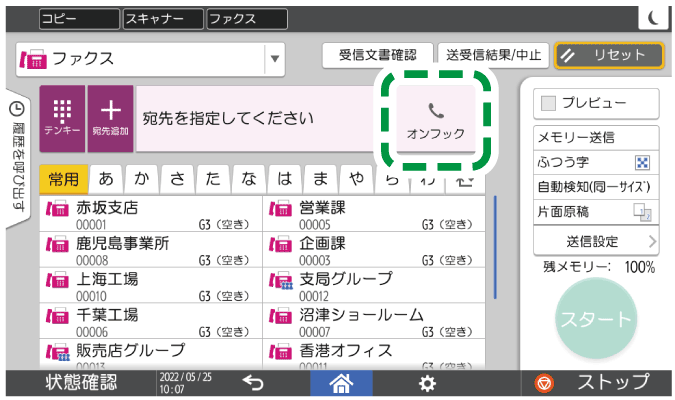Tap the green スタート button
Screen dimensions: 675x400
point(596,319)
